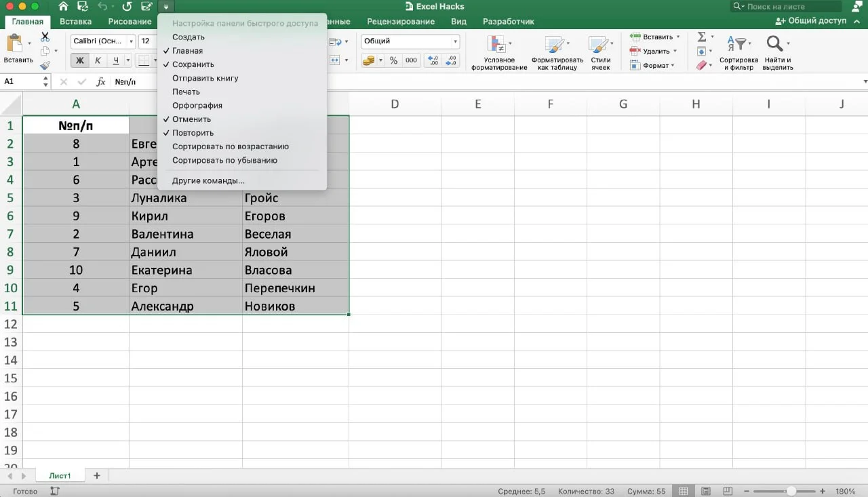Choose Другие команды... menu entry
Screen dimensions: 868x497
coord(208,181)
